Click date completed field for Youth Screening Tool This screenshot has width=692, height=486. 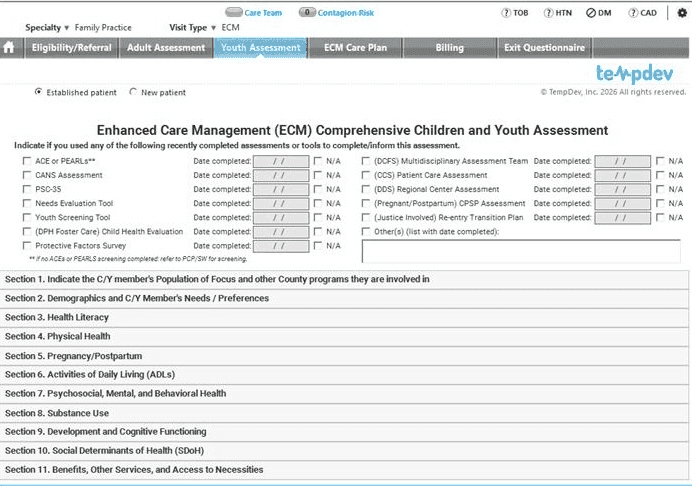[281, 218]
